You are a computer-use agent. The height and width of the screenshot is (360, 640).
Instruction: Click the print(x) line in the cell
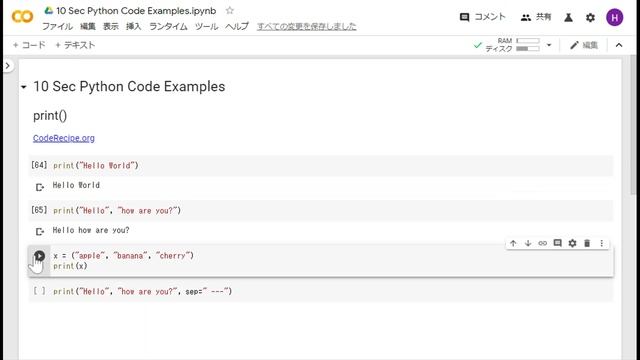pos(70,266)
